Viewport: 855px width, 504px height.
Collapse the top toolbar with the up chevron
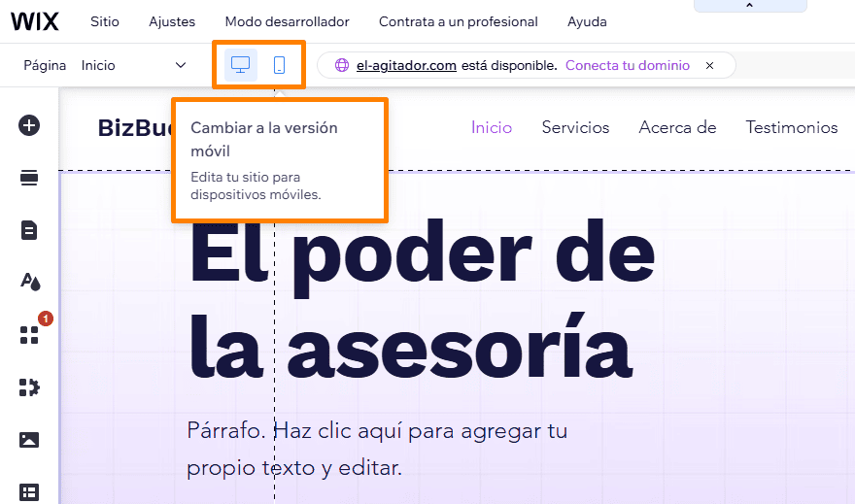tap(750, 6)
